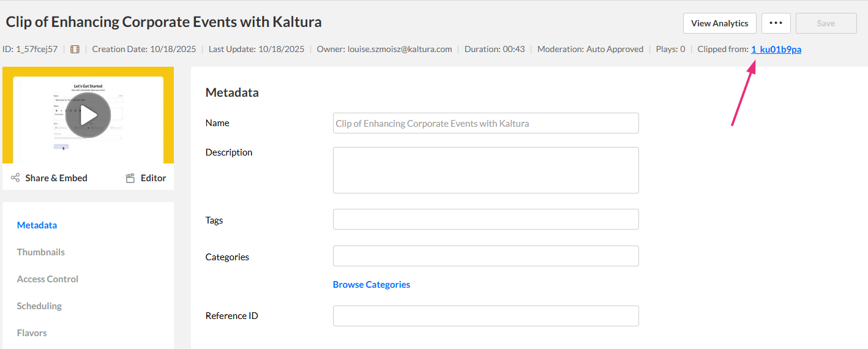Click the Share & Embed label

point(56,178)
